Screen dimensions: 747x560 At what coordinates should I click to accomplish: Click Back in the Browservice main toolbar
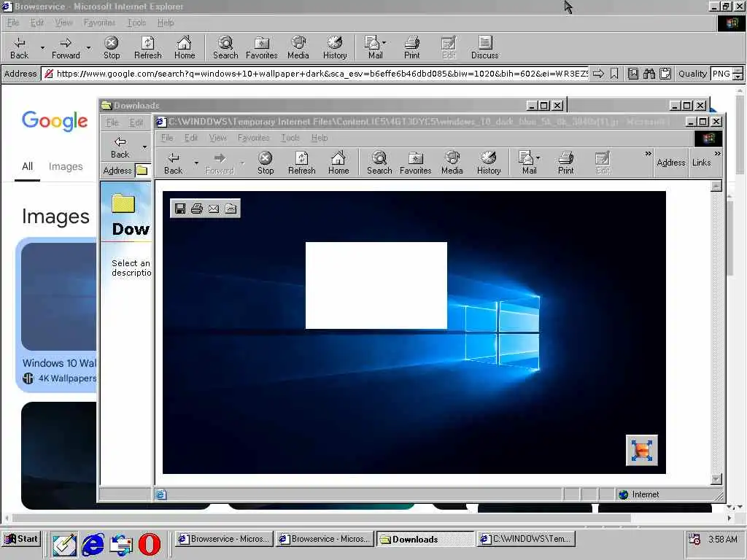19,48
